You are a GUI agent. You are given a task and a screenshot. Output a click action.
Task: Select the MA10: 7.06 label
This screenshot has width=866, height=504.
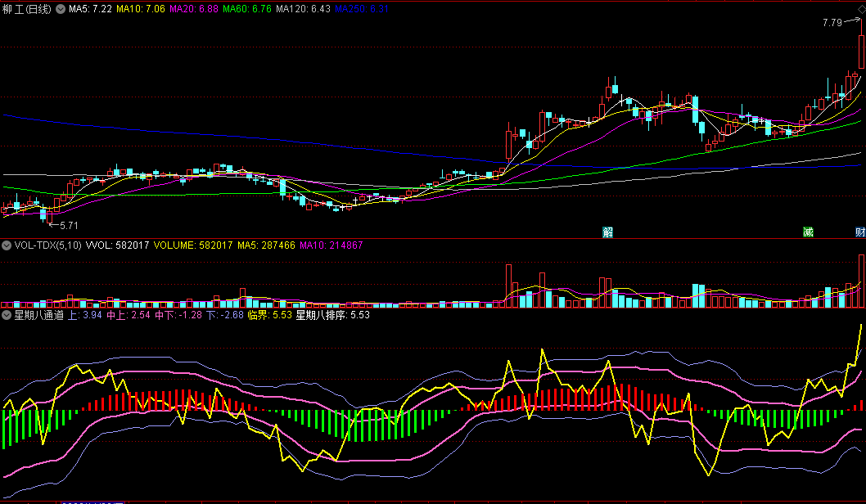pyautogui.click(x=141, y=9)
